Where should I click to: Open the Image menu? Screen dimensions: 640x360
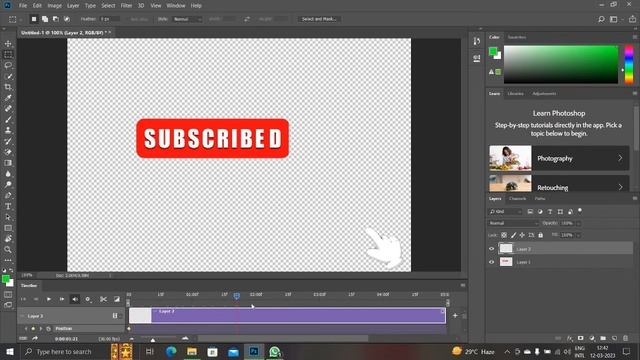tap(54, 6)
